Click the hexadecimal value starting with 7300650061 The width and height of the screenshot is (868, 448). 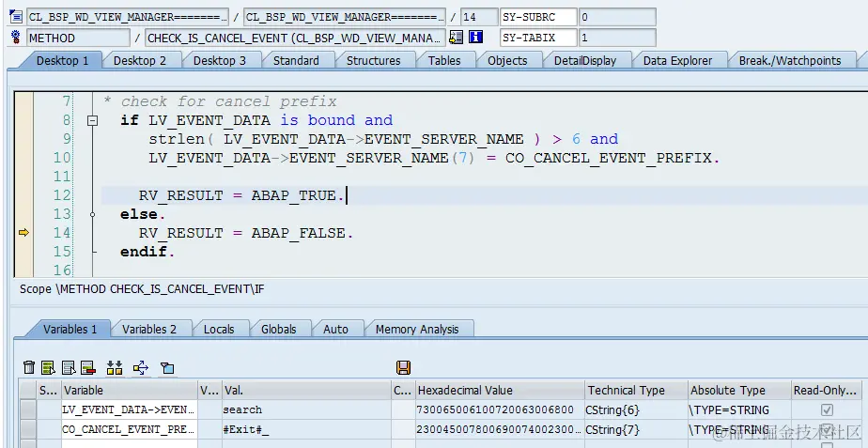coord(500,409)
